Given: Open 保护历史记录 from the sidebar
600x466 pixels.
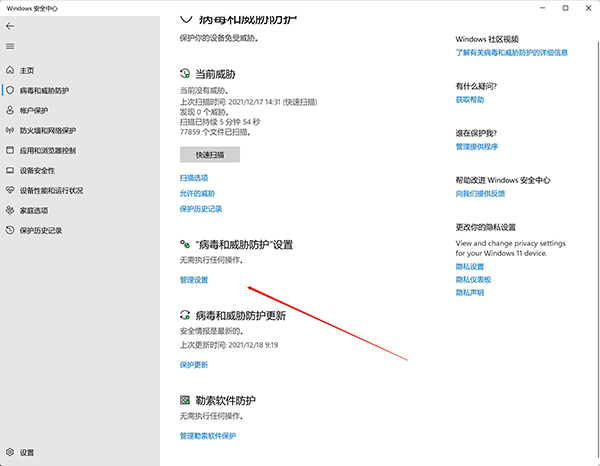Looking at the screenshot, I should pyautogui.click(x=41, y=231).
